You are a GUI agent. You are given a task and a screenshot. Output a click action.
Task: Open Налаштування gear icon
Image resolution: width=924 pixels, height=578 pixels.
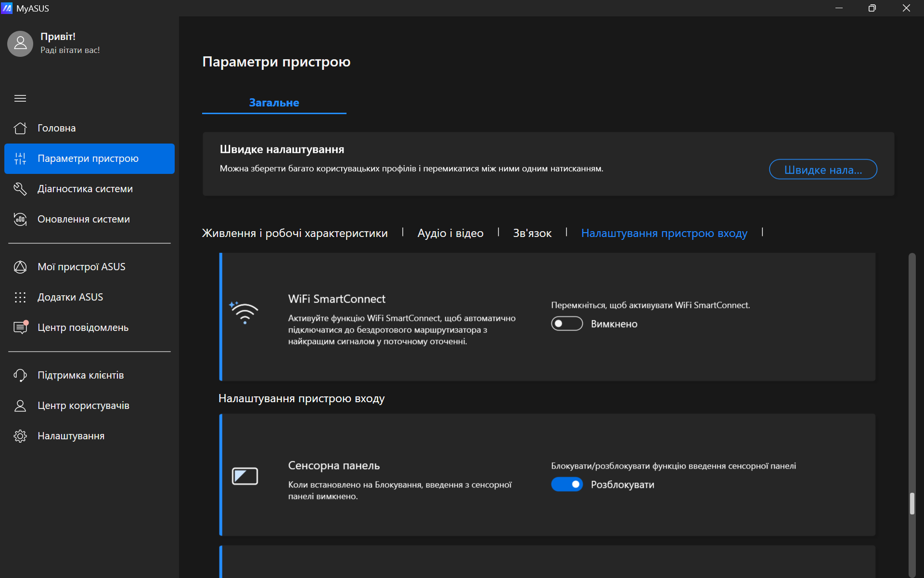pyautogui.click(x=20, y=436)
